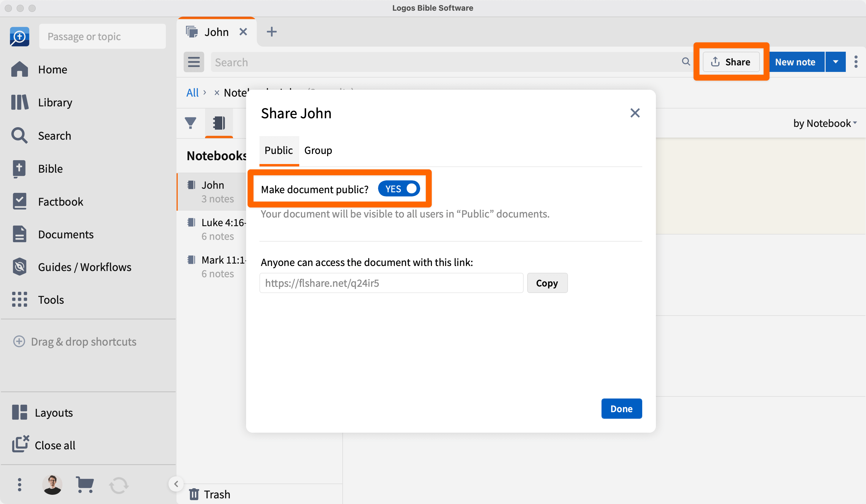Expand the New note dropdown arrow
The width and height of the screenshot is (866, 504).
click(836, 62)
